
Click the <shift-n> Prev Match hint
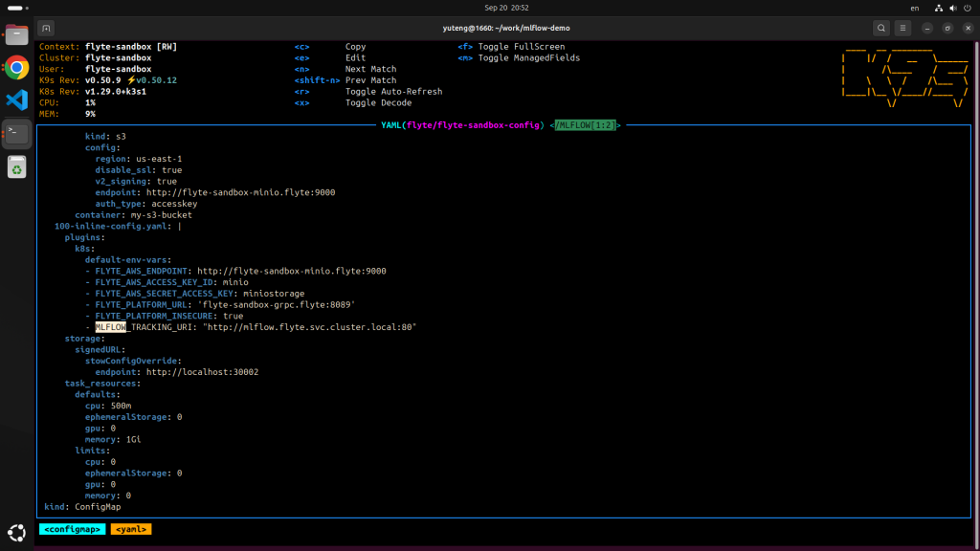[x=345, y=80]
